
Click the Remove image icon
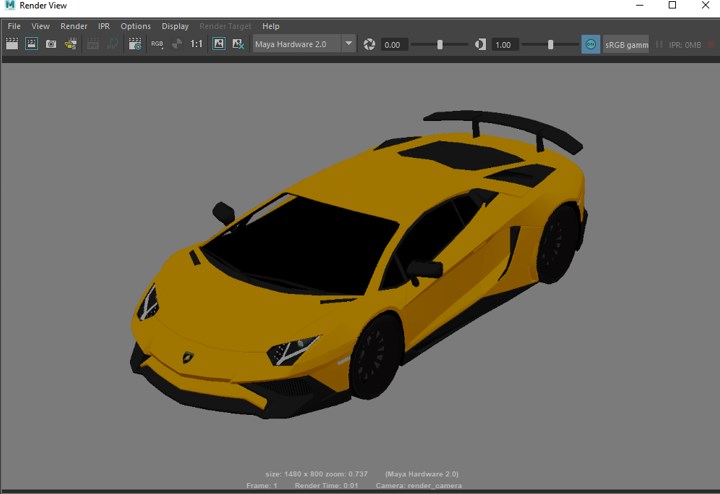[238, 44]
